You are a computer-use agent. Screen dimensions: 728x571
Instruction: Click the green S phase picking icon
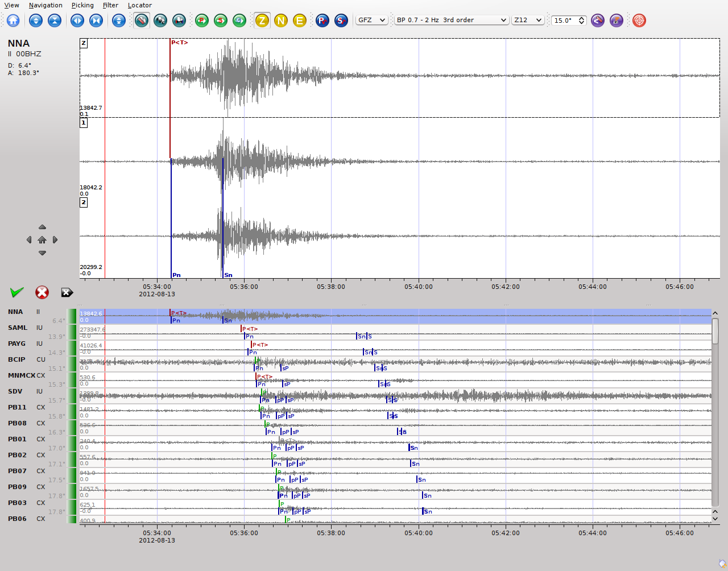[x=221, y=20]
